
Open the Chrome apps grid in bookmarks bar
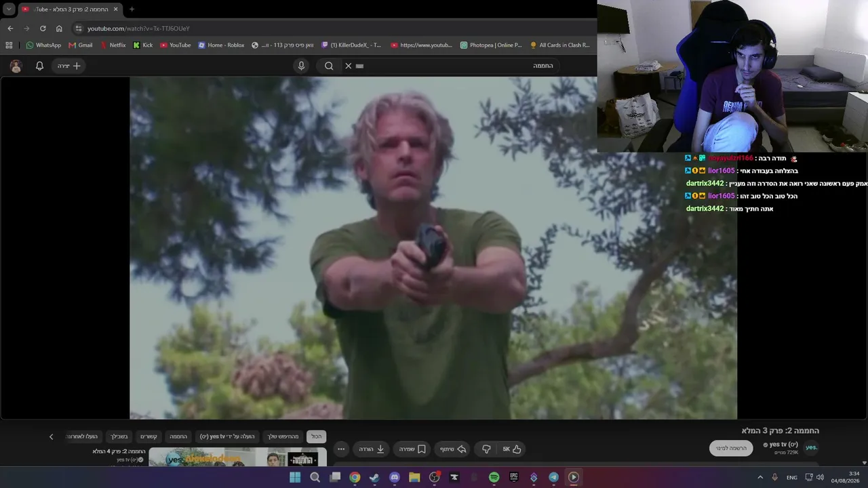(x=9, y=45)
